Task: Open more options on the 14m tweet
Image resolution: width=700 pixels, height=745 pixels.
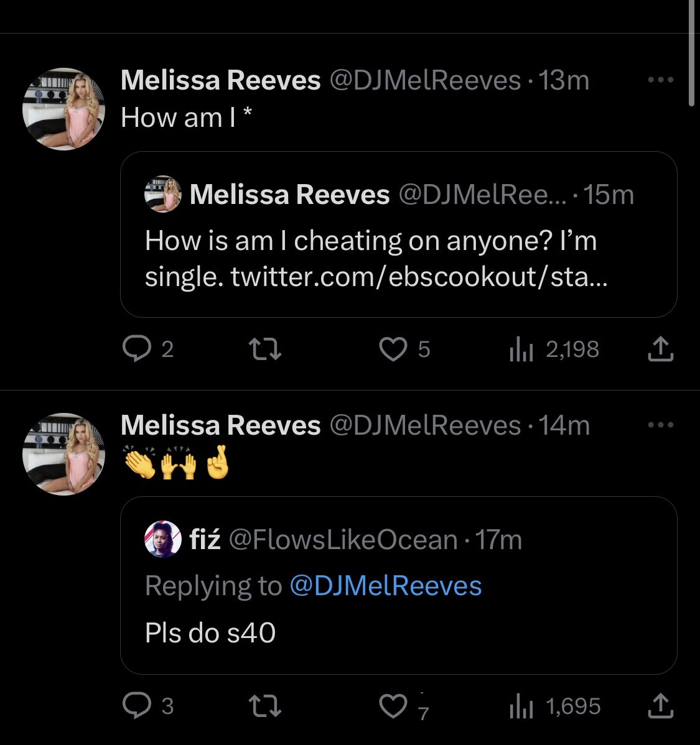Action: (x=661, y=425)
